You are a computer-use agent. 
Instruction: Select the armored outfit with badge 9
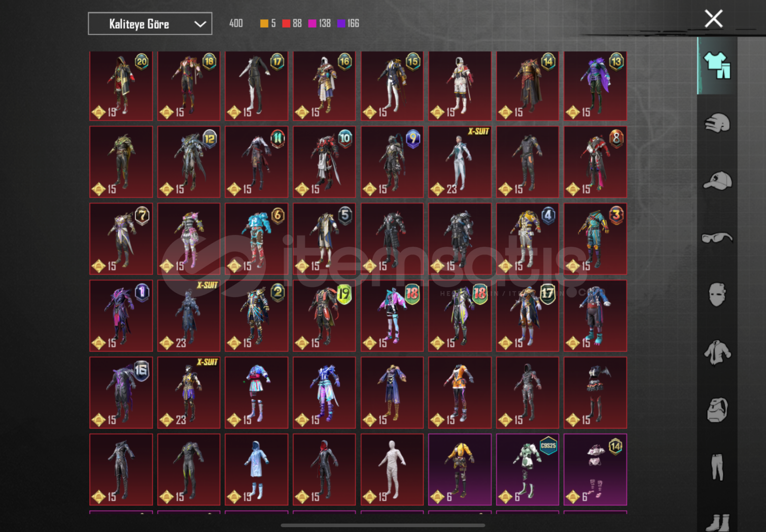(x=392, y=162)
